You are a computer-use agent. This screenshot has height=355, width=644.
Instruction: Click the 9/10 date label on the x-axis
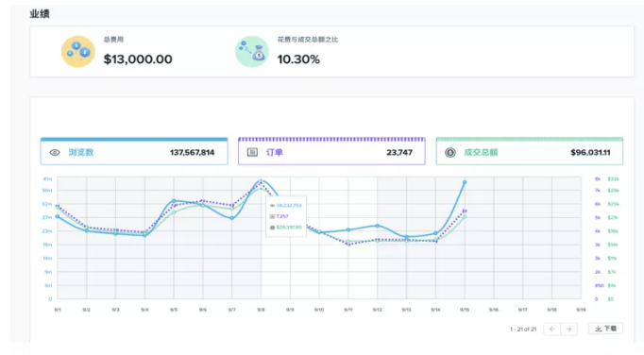(x=319, y=310)
